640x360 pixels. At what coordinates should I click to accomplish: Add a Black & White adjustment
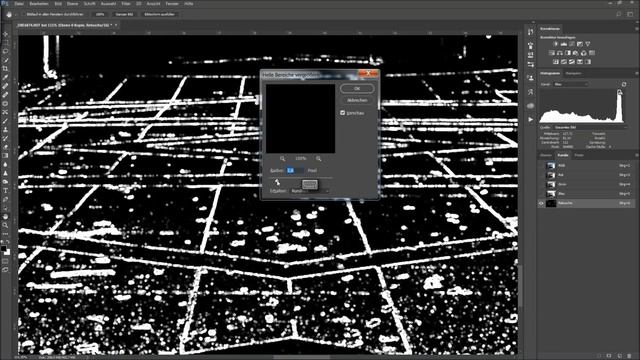pyautogui.click(x=568, y=53)
